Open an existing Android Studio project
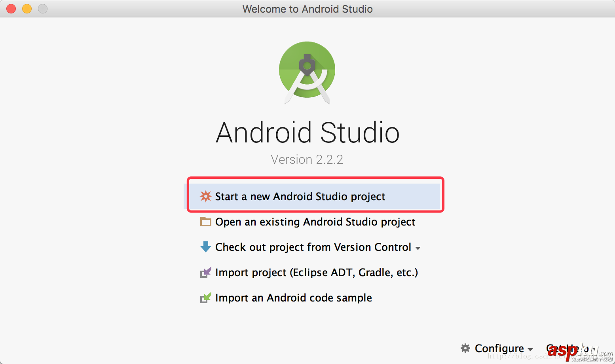The width and height of the screenshot is (615, 364). point(315,222)
